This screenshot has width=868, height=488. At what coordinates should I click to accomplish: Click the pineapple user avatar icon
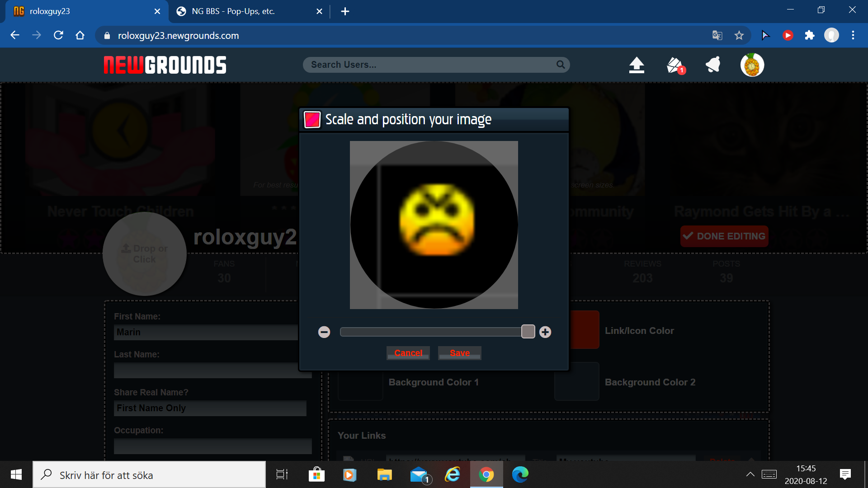tap(752, 65)
